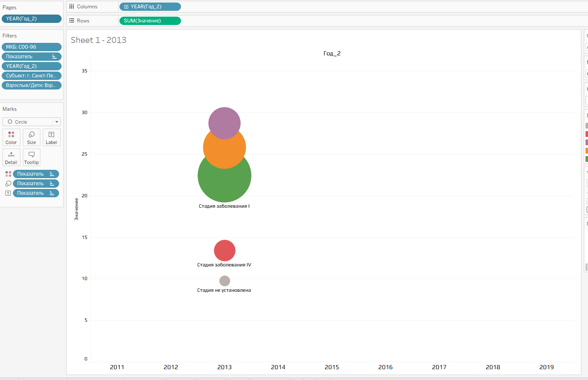The height and width of the screenshot is (380, 588).
Task: Click the size icon beside second Показатель pill
Action: click(x=8, y=184)
